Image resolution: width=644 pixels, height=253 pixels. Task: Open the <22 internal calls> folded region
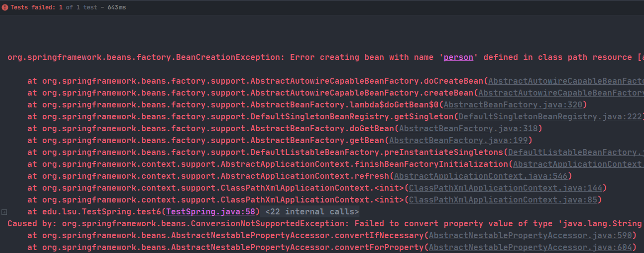coord(312,212)
